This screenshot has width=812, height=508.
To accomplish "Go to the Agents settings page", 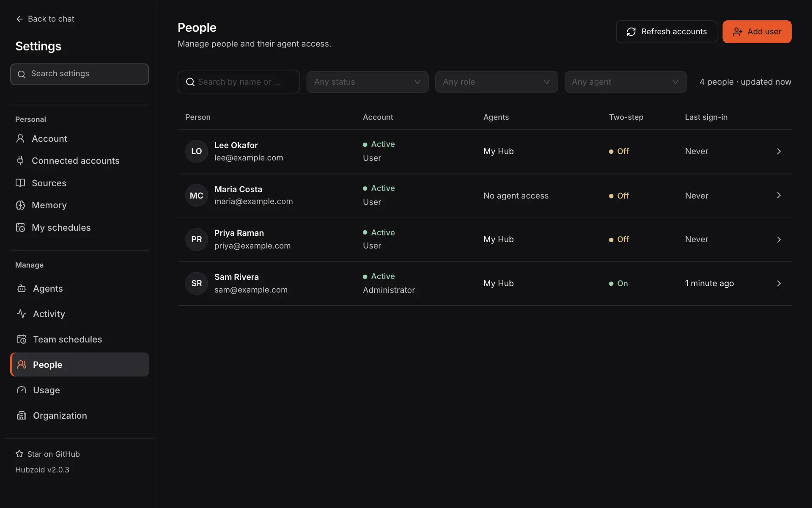I will (80, 289).
